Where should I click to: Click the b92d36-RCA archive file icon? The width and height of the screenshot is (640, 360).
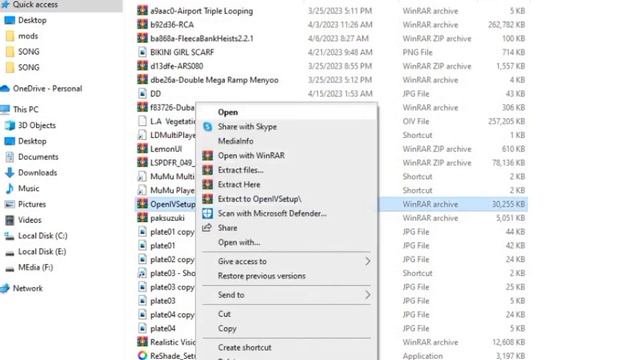(x=142, y=24)
